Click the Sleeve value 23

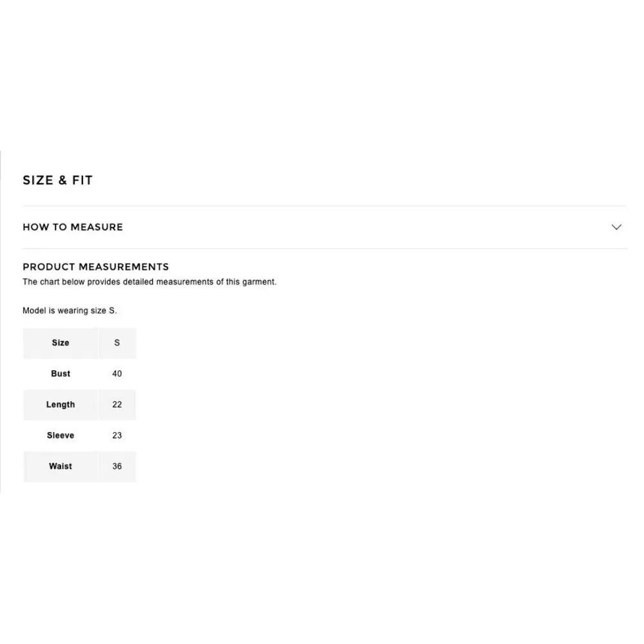click(x=117, y=436)
